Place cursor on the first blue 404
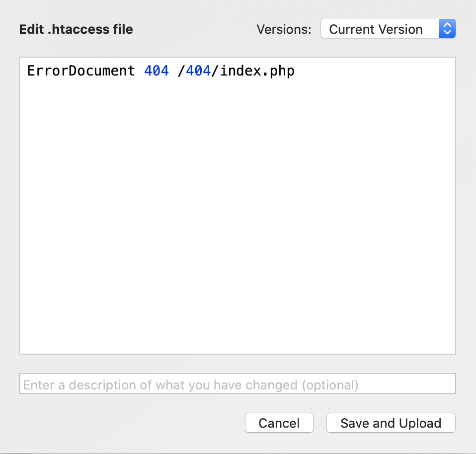Screen dimensions: 476x454 [157, 71]
